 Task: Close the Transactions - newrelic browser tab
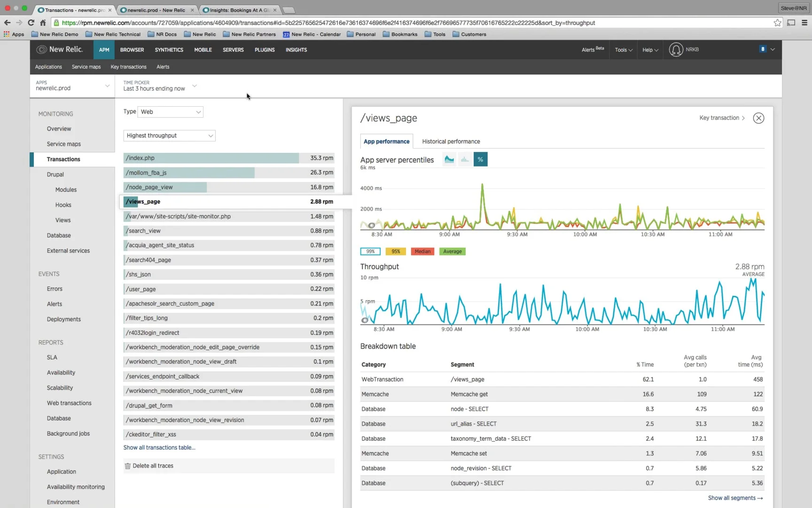point(110,10)
